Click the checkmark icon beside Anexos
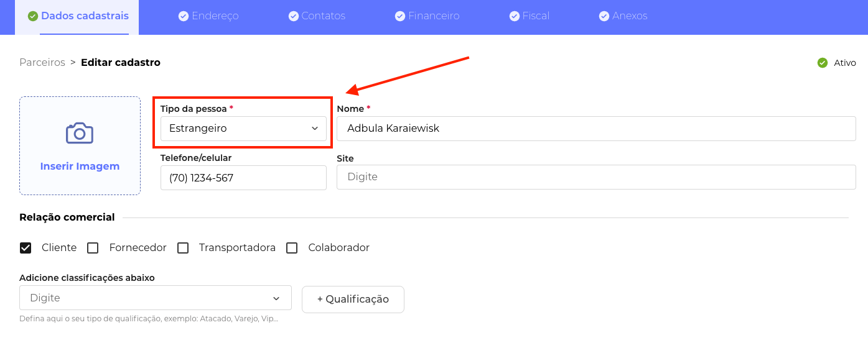This screenshot has height=348, width=868. 604,16
